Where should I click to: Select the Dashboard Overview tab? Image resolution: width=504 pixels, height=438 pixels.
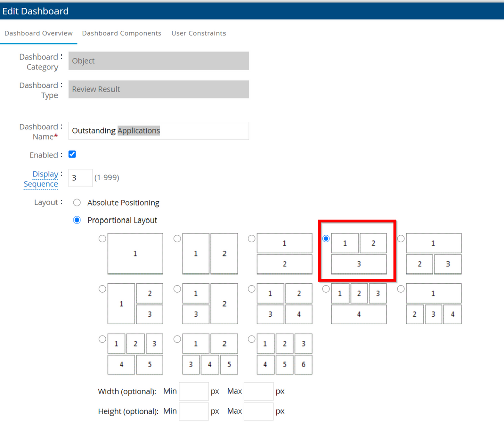(x=38, y=33)
